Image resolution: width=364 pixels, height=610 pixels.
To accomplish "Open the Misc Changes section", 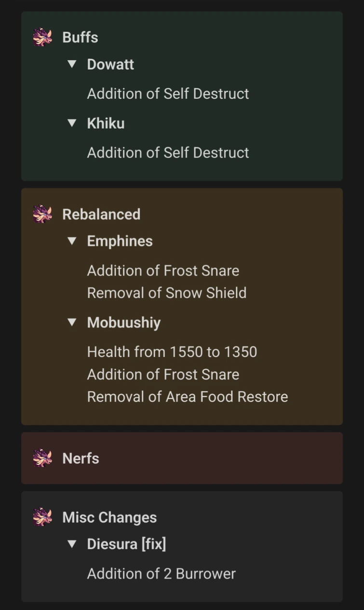I will click(x=109, y=517).
